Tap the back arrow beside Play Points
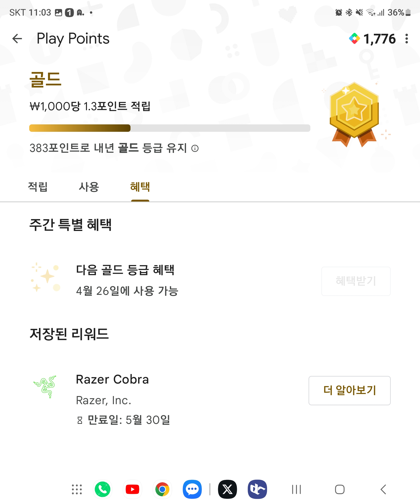Viewport: 420px width, 504px height. [17, 39]
